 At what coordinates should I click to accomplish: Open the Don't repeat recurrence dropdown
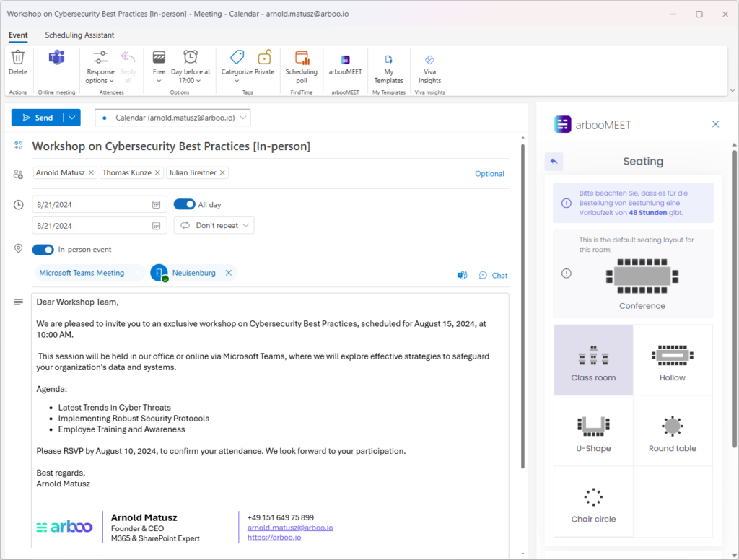pyautogui.click(x=214, y=225)
